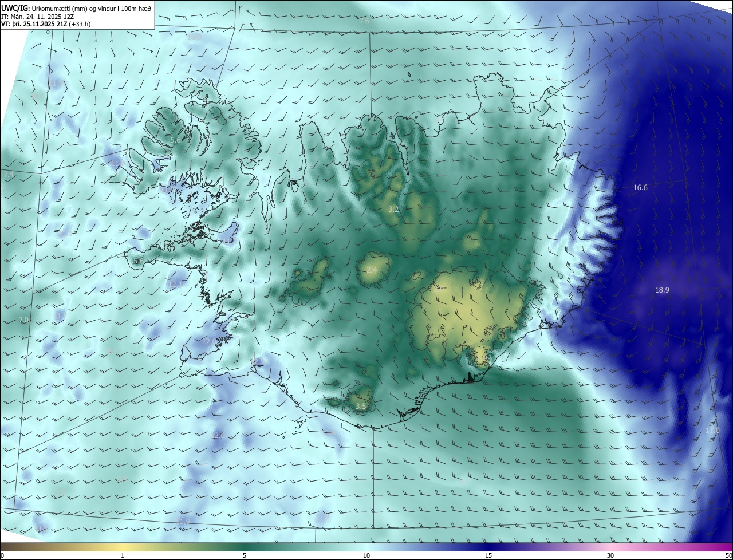This screenshot has width=733, height=560.
Task: Click the 5.6 value on the Westfjords
Action: [x=176, y=140]
